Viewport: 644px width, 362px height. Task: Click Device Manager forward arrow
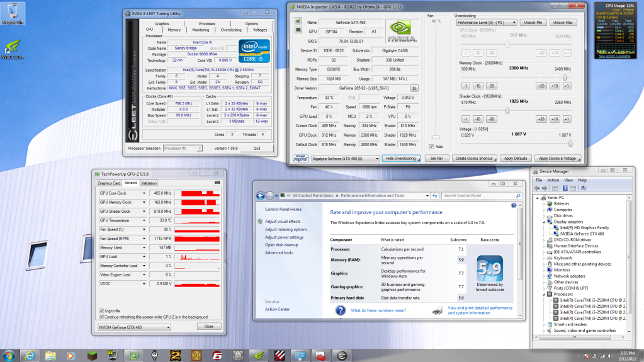545,188
